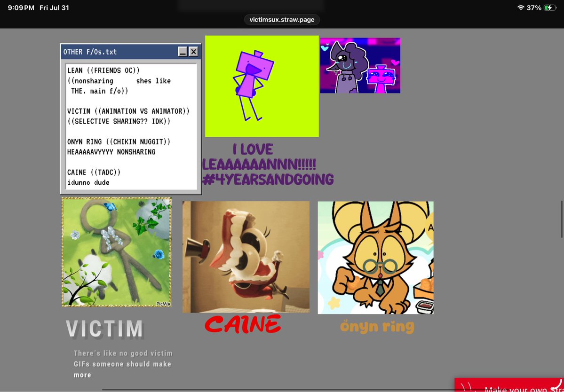Tap the 37% battery percentage

pos(534,8)
